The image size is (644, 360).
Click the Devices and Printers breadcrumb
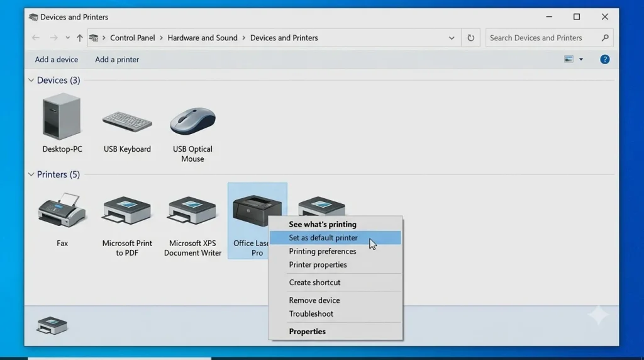(x=284, y=38)
